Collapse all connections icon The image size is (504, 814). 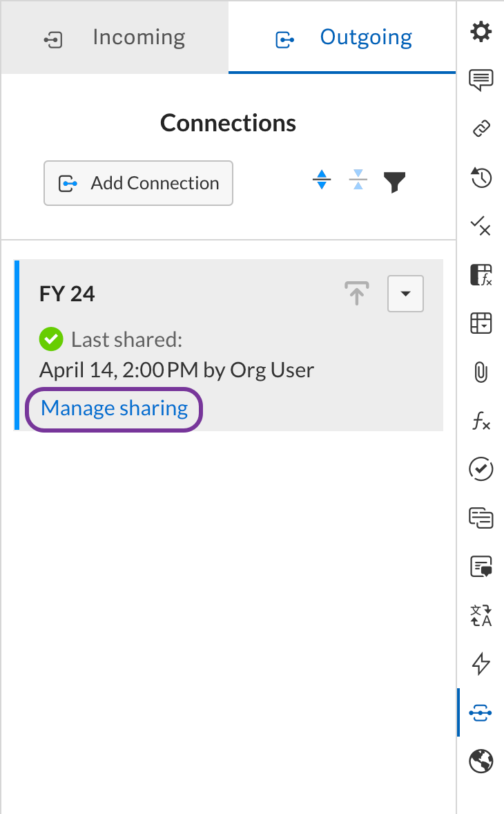358,182
